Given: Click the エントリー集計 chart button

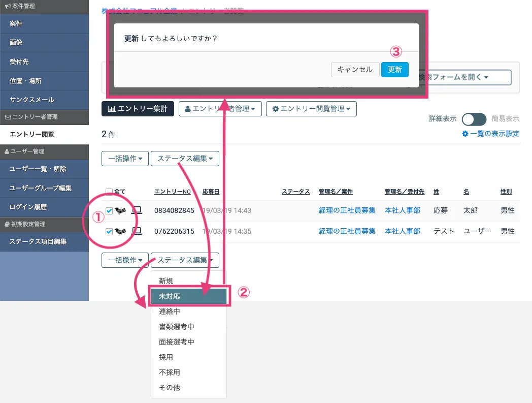Looking at the screenshot, I should [x=138, y=109].
